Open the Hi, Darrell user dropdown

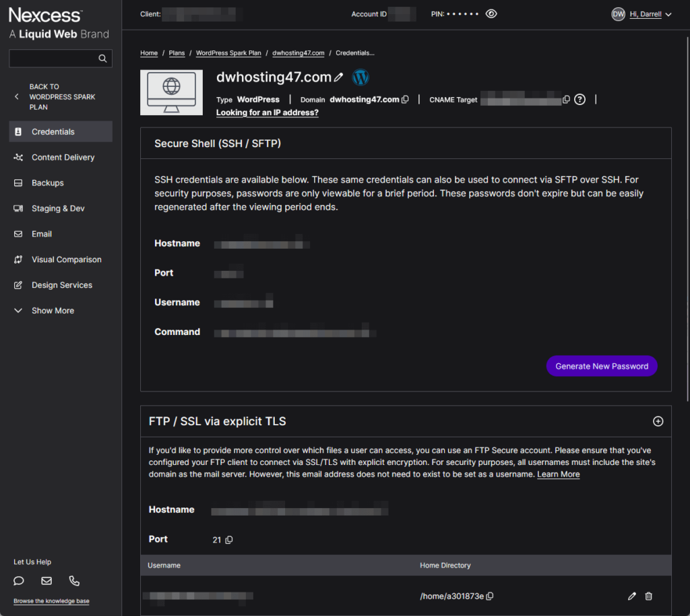click(x=650, y=14)
